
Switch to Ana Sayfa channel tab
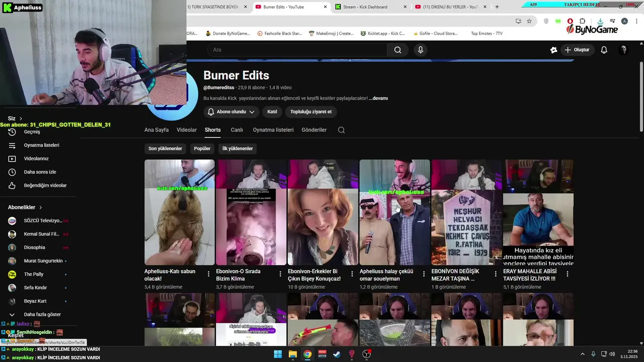(x=156, y=130)
